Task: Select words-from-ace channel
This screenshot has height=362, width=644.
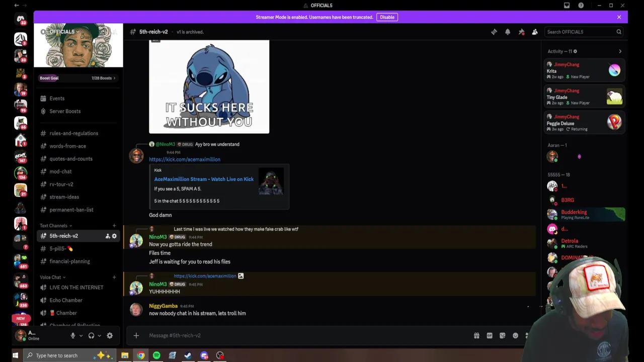Action: click(78, 146)
